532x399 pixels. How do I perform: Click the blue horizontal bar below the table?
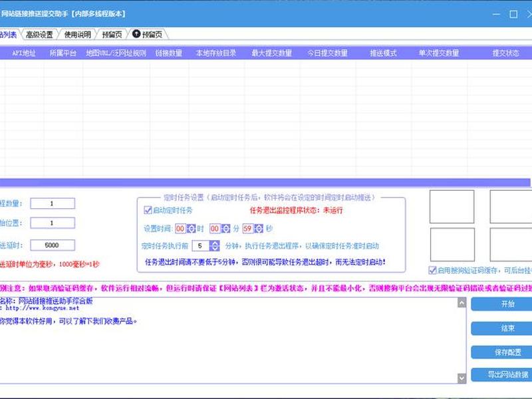pos(265,182)
